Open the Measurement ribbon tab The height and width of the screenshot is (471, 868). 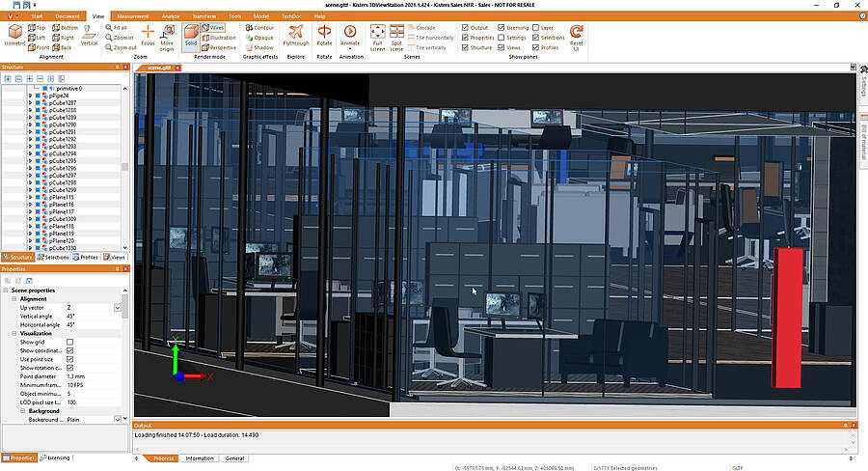pos(133,16)
